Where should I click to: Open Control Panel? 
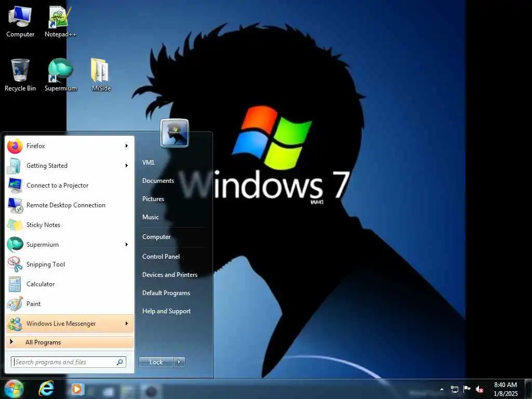(x=161, y=257)
